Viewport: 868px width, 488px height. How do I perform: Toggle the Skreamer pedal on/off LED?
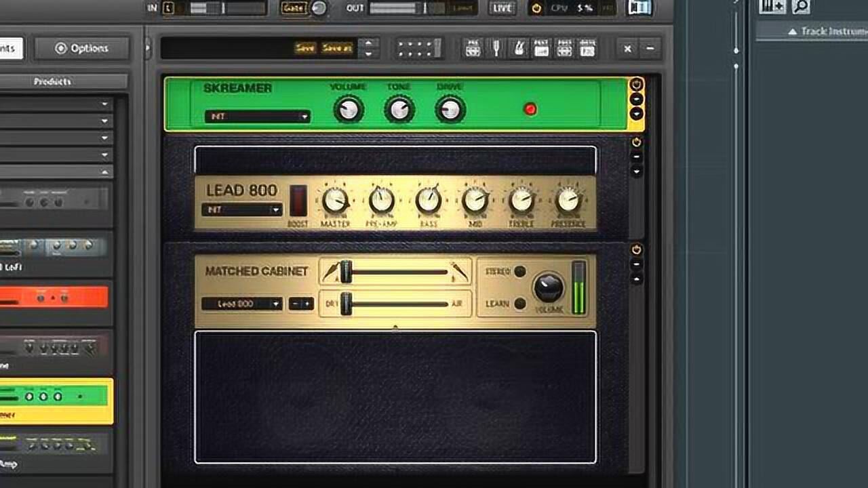530,108
